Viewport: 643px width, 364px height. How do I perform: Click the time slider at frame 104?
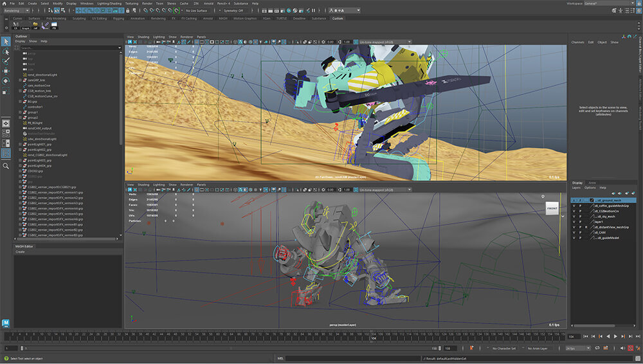click(x=374, y=336)
